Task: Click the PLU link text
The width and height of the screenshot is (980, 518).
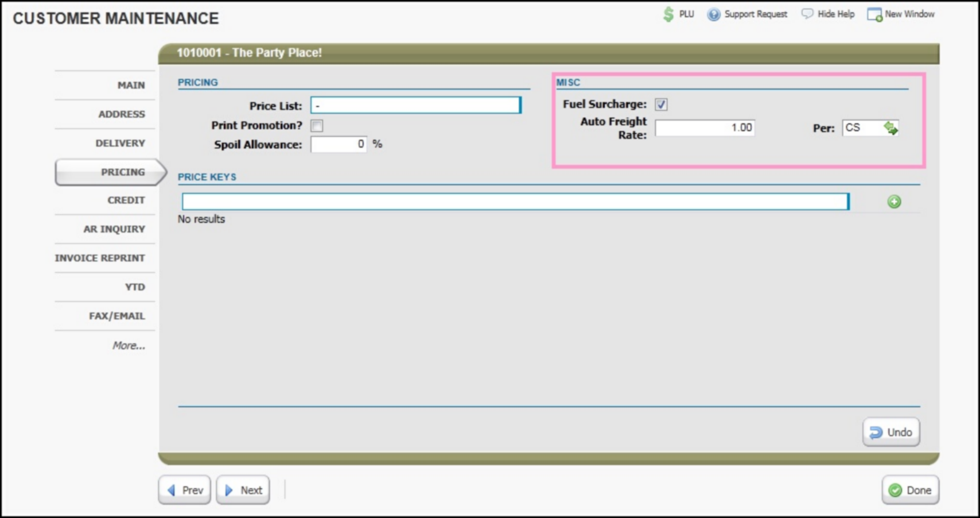Action: point(686,14)
